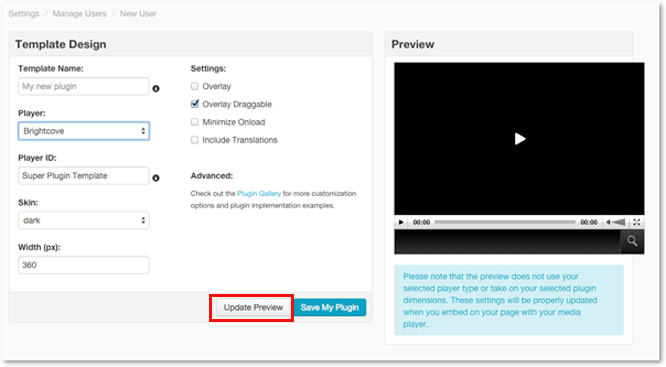This screenshot has height=367, width=666.
Task: Focus the Template Name input field
Action: tap(84, 86)
